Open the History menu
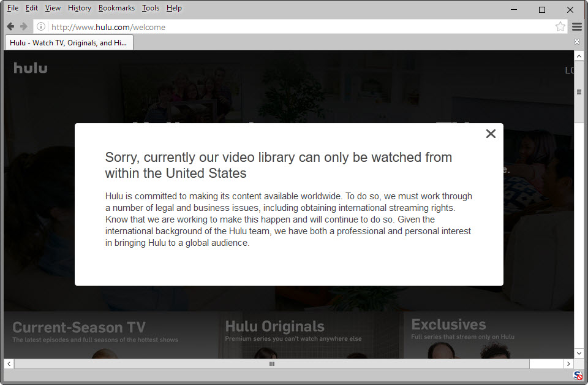 [80, 8]
